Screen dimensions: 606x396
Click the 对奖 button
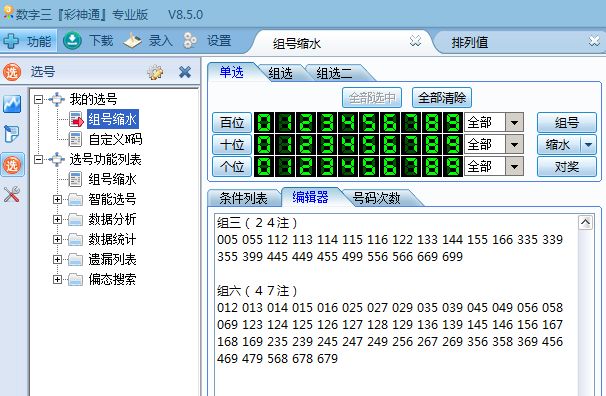(567, 167)
